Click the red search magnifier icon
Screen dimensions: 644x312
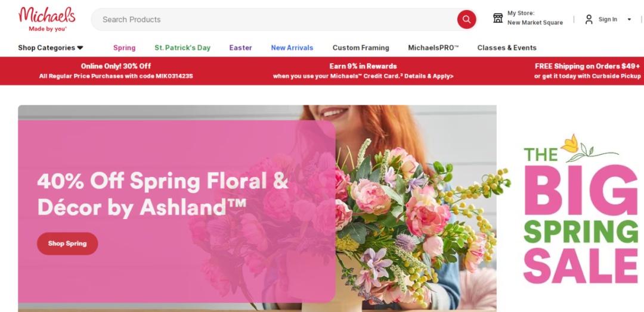click(x=466, y=19)
